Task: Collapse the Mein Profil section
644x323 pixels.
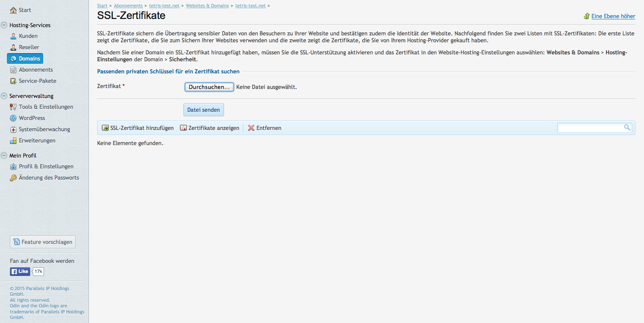Action: point(4,156)
